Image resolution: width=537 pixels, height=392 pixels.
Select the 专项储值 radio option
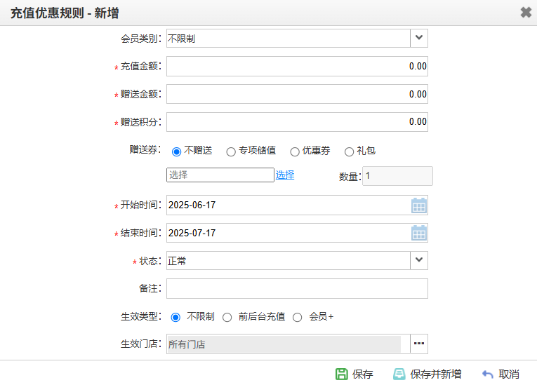coord(231,151)
